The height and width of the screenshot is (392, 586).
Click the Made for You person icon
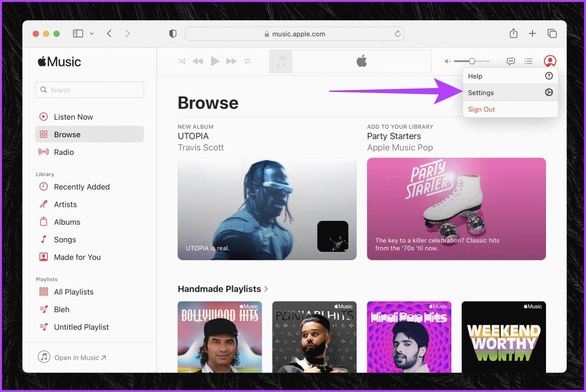43,257
